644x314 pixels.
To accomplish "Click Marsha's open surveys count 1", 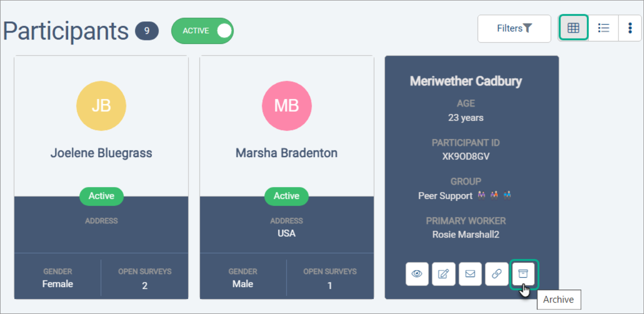I will pyautogui.click(x=329, y=285).
